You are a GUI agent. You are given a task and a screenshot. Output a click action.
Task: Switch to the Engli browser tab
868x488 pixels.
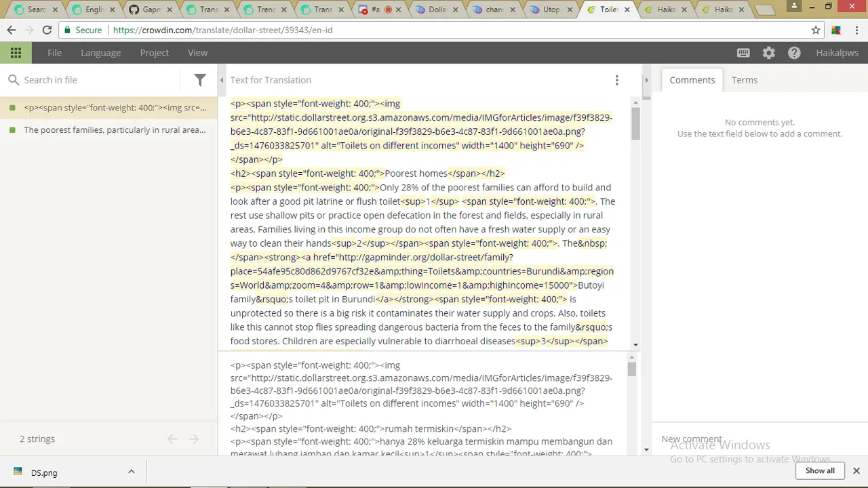[x=95, y=9]
